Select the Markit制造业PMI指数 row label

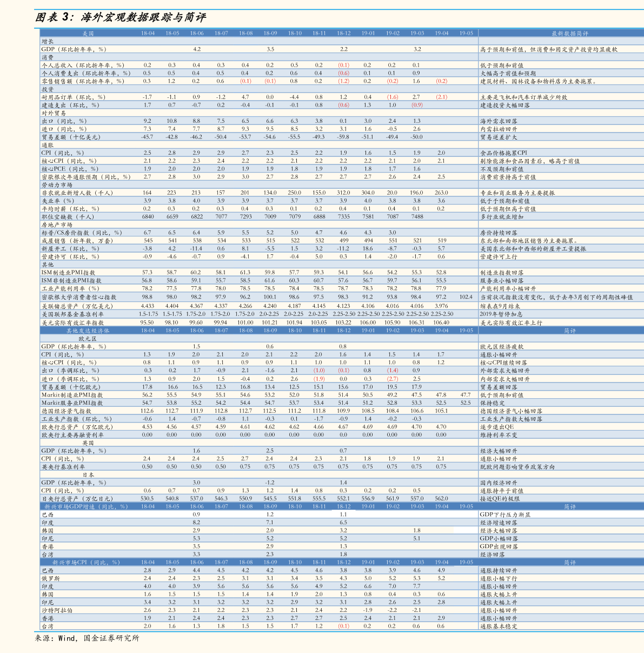(72, 395)
